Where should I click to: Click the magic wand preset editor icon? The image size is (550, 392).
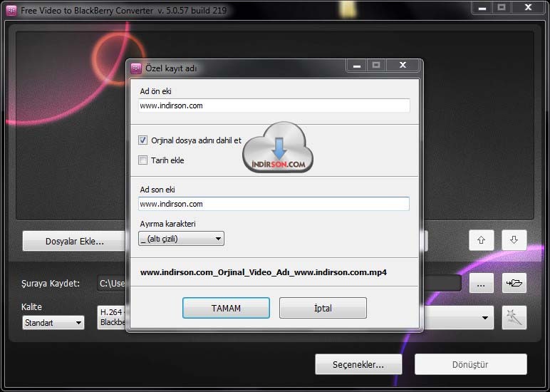pos(514,318)
